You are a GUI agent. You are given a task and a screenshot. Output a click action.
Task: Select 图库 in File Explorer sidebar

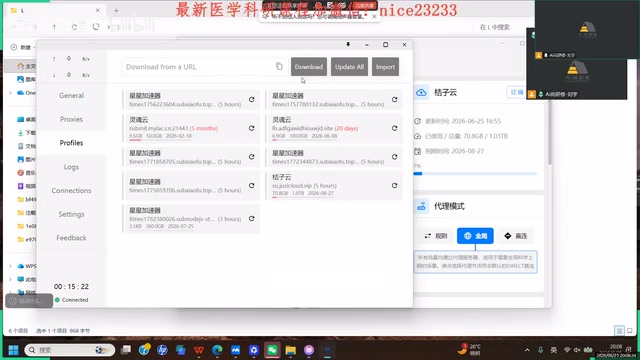pyautogui.click(x=27, y=79)
